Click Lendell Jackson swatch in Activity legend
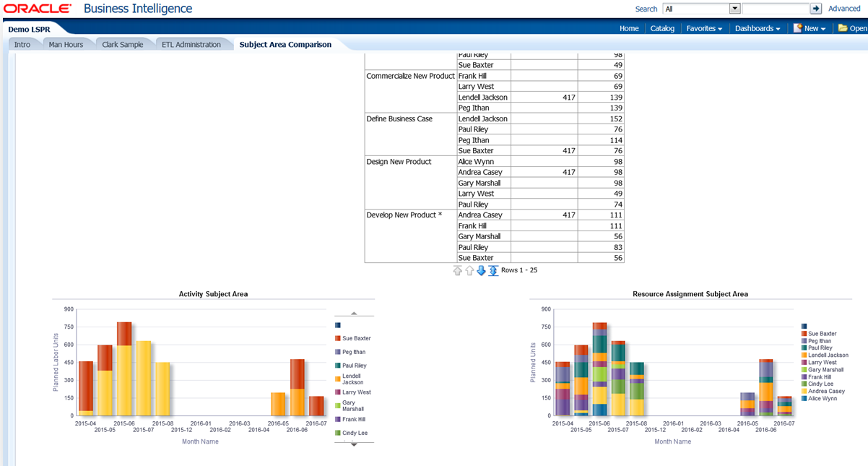Image resolution: width=868 pixels, height=466 pixels. tap(337, 378)
